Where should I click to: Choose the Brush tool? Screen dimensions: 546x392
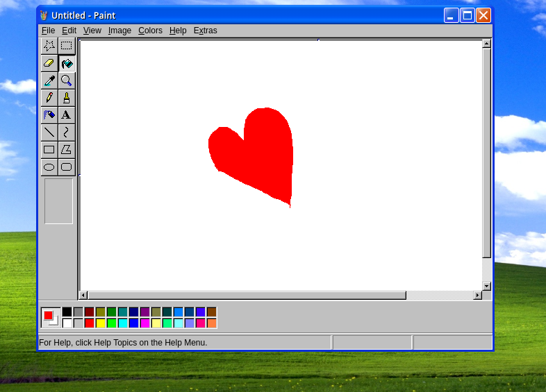pos(67,98)
